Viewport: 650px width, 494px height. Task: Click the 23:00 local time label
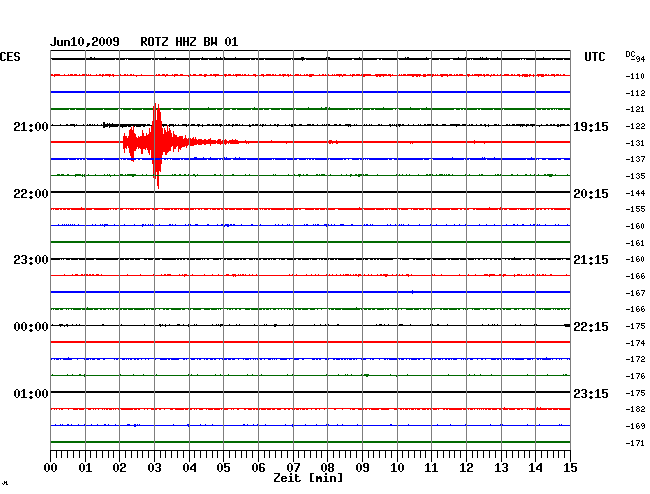[31, 260]
